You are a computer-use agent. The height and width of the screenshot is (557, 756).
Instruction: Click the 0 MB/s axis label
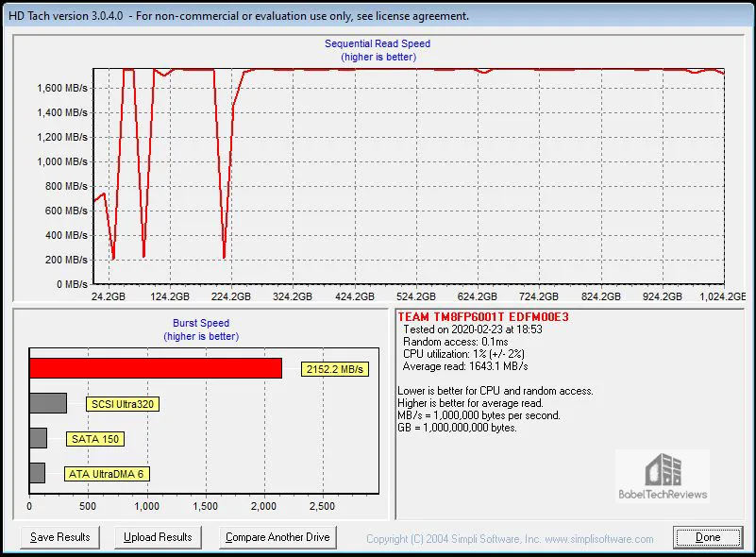coord(72,284)
